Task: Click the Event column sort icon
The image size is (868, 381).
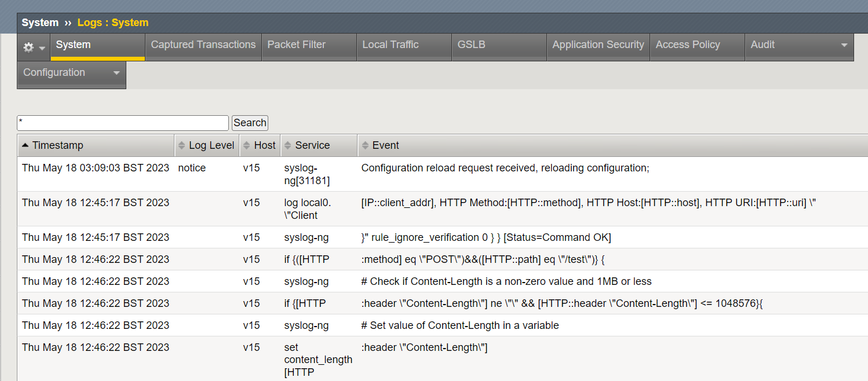Action: tap(365, 145)
